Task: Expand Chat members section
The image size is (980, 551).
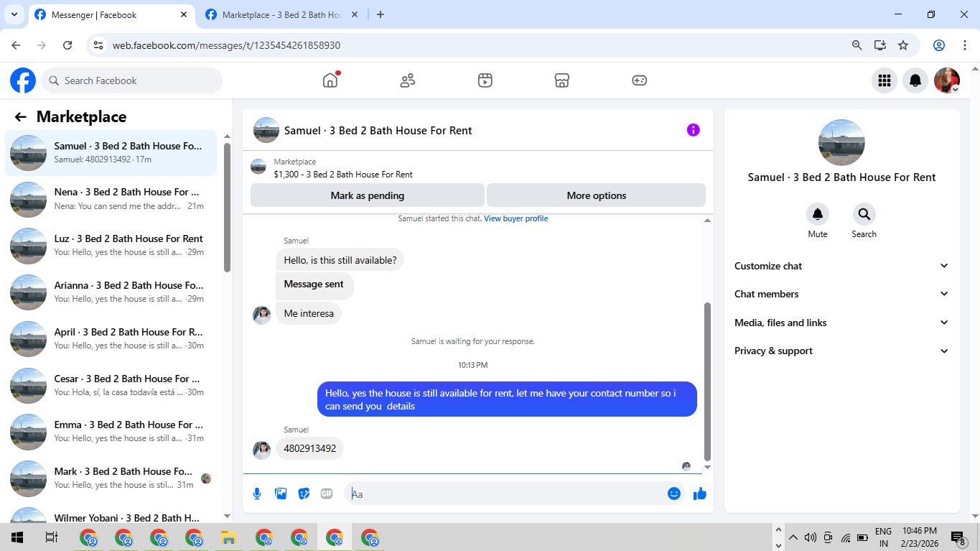Action: pyautogui.click(x=841, y=294)
